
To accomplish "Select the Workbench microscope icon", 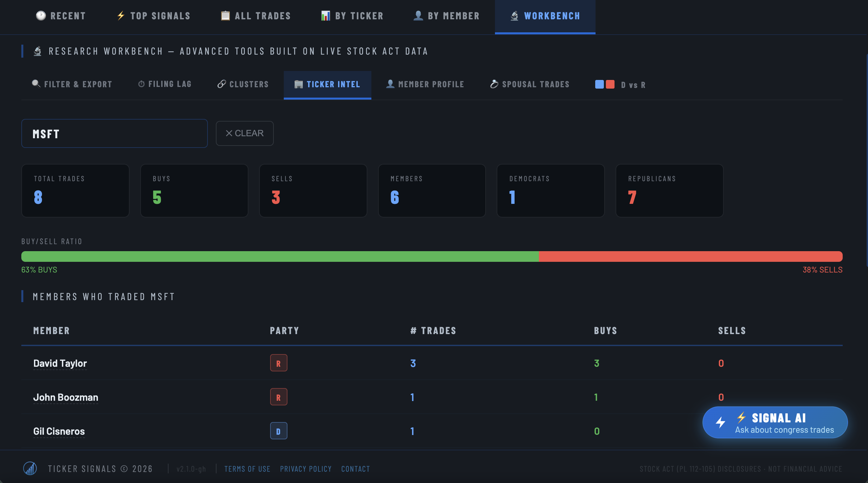I will coord(515,16).
